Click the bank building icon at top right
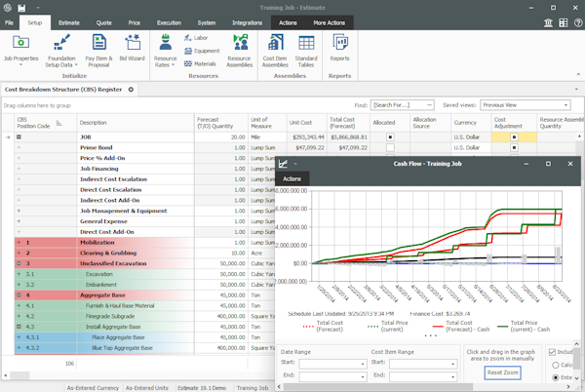The width and height of the screenshot is (585, 392). (548, 22)
